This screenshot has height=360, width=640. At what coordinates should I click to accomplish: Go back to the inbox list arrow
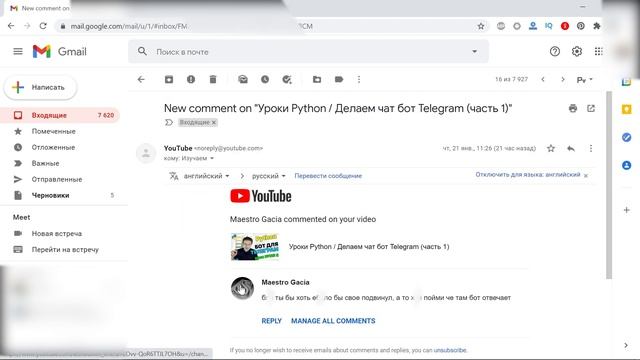[x=141, y=80]
